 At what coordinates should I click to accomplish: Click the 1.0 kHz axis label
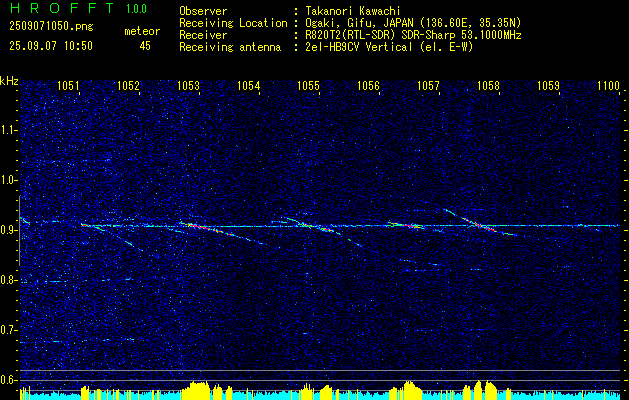(8, 180)
